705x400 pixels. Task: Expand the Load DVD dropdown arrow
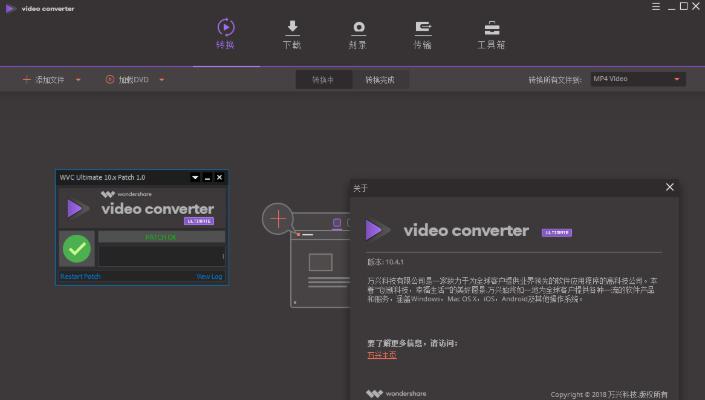pos(162,80)
